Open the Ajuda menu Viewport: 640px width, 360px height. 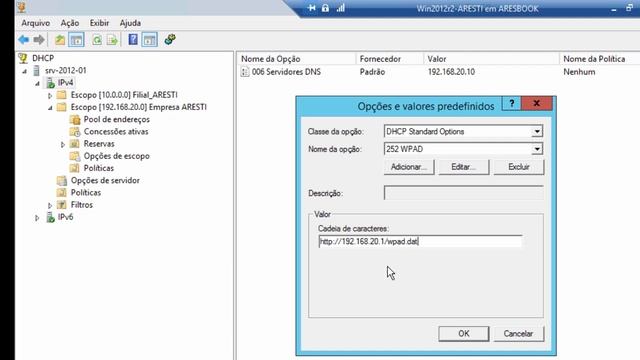[130, 23]
